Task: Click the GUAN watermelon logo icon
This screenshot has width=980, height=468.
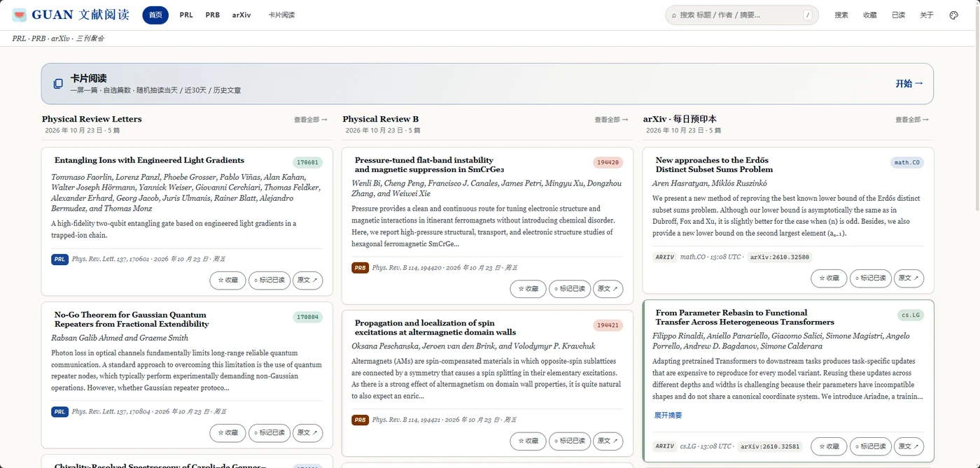Action: click(20, 15)
